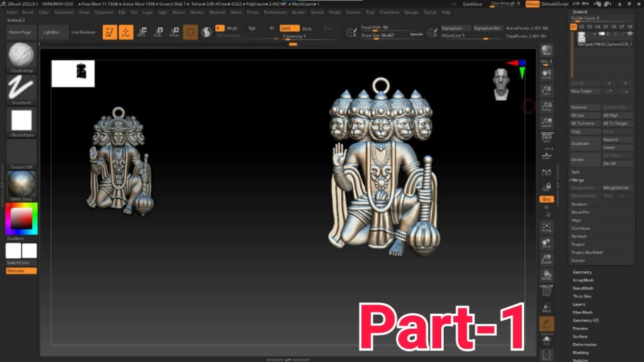Image resolution: width=644 pixels, height=362 pixels.
Task: Toggle the Floor grid
Action: point(546,154)
